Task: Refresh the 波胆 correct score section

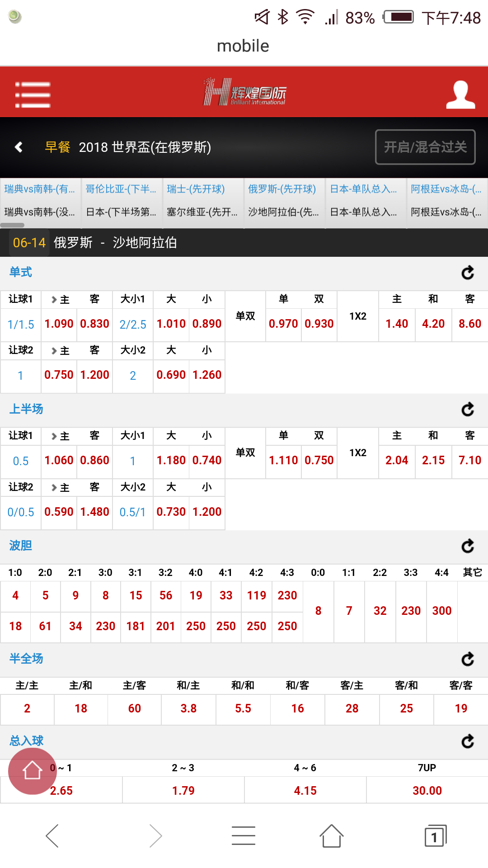Action: point(468,546)
